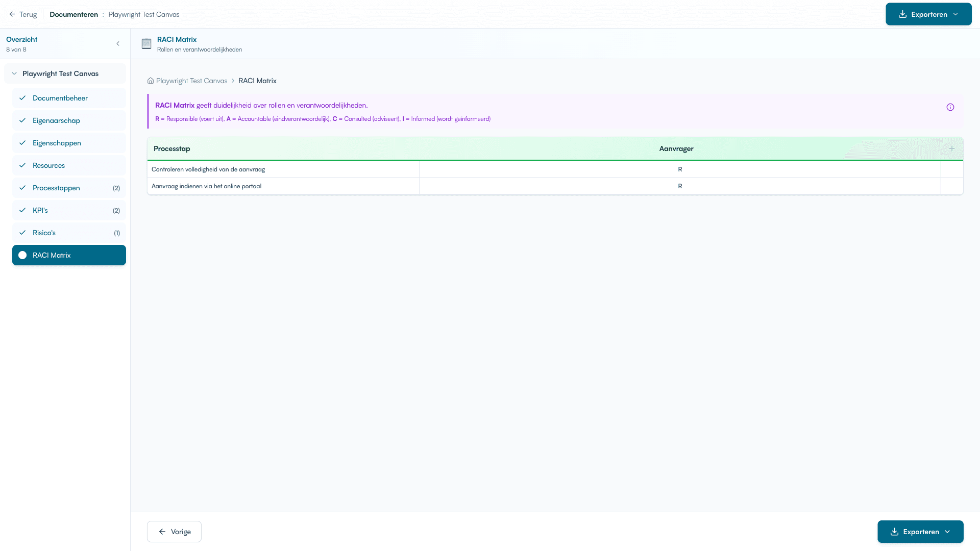This screenshot has height=551, width=980.
Task: Click the white circle indicator on RACI Matrix
Action: click(22, 255)
